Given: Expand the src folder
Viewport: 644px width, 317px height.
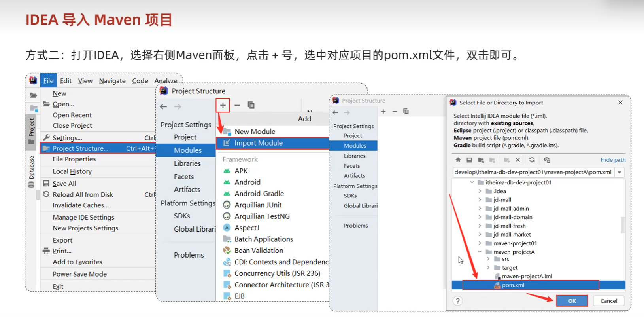Looking at the screenshot, I should [488, 259].
